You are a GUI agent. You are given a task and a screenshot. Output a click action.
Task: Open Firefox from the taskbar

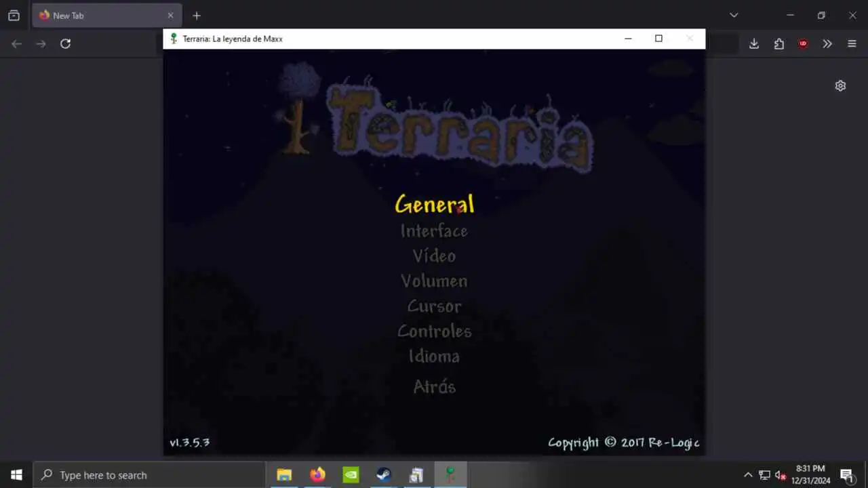coord(317,475)
